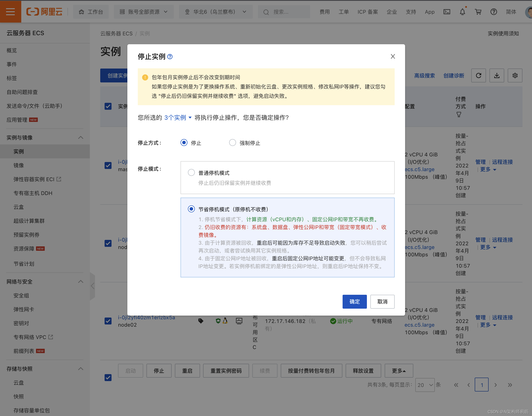Toggle the 节省停机模式 option
Screen dimensions: 532x416
pos(191,209)
